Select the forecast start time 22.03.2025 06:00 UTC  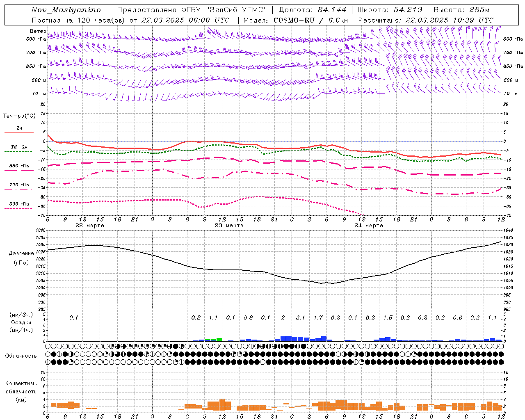tap(185, 20)
